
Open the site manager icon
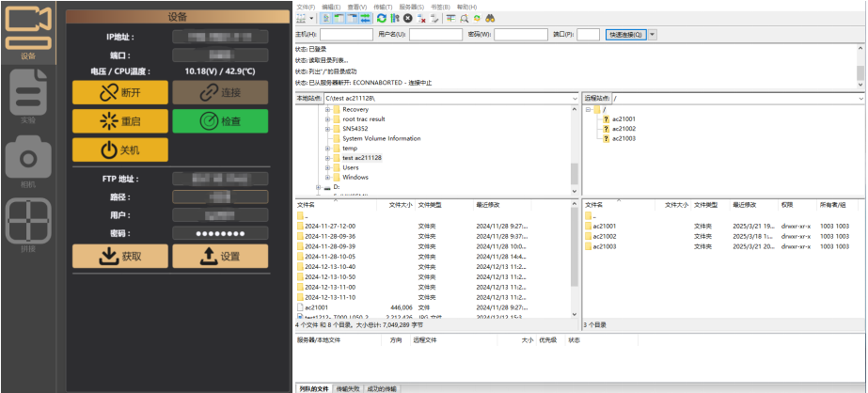[x=302, y=18]
